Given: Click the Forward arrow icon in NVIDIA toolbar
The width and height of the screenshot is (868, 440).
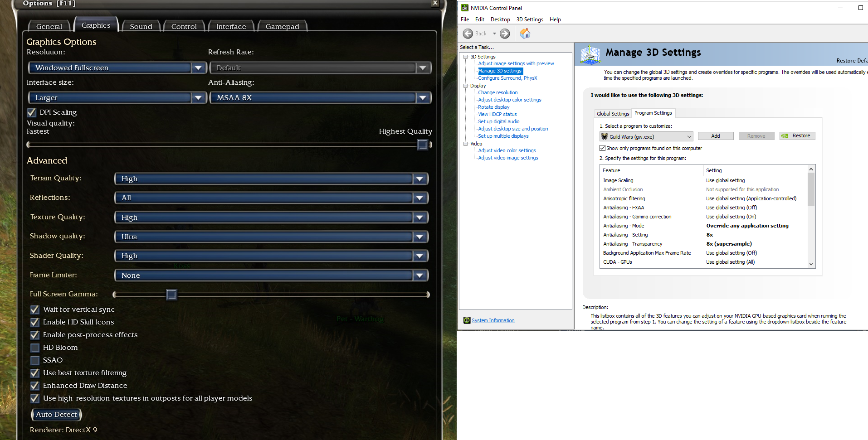Looking at the screenshot, I should [x=505, y=34].
